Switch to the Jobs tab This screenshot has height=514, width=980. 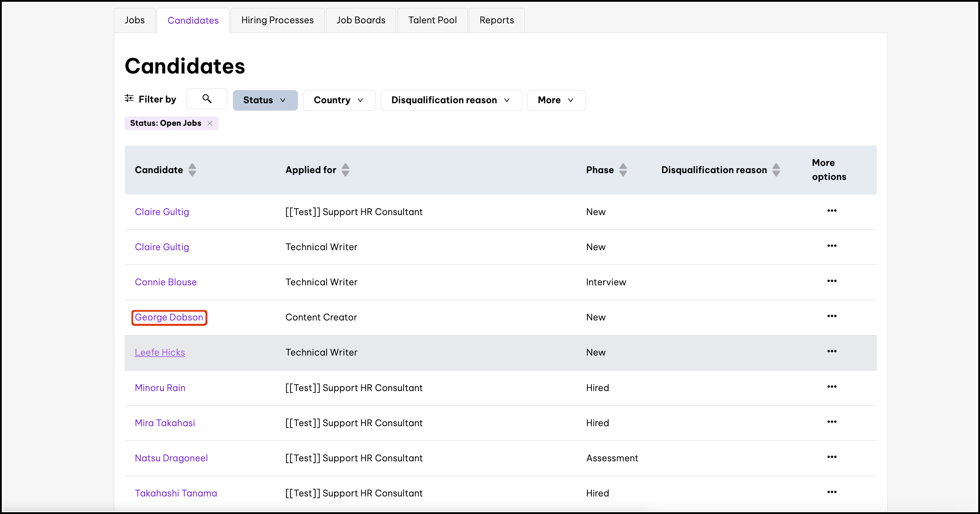tap(135, 20)
